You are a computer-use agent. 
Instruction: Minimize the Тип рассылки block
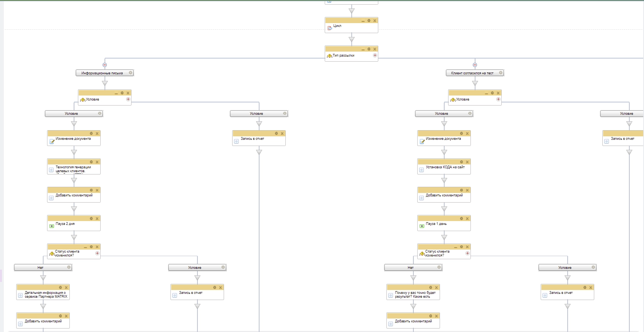coord(363,50)
